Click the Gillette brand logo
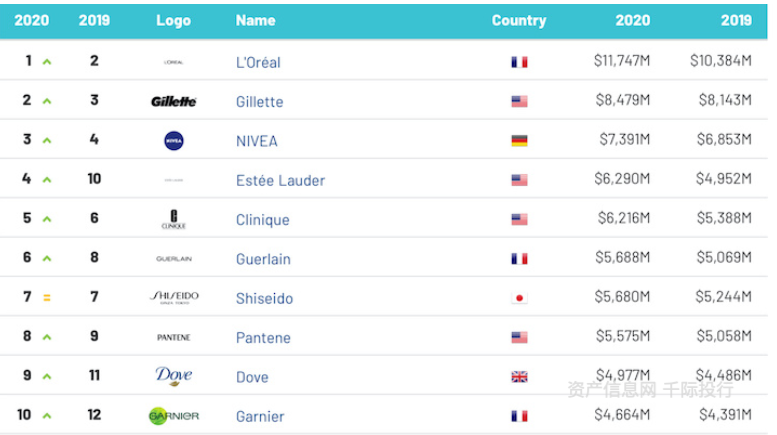The height and width of the screenshot is (435, 777). pyautogui.click(x=173, y=102)
